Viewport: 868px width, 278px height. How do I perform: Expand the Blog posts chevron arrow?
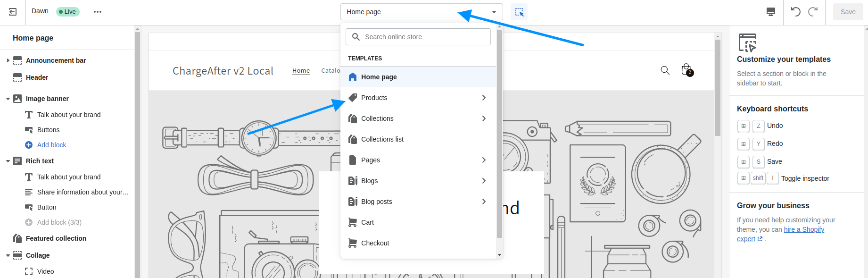pos(484,202)
